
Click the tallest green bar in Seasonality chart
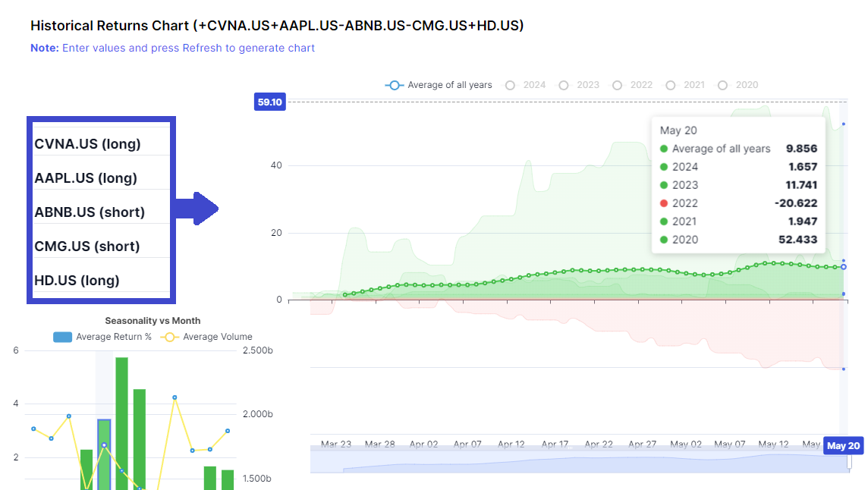tap(122, 423)
